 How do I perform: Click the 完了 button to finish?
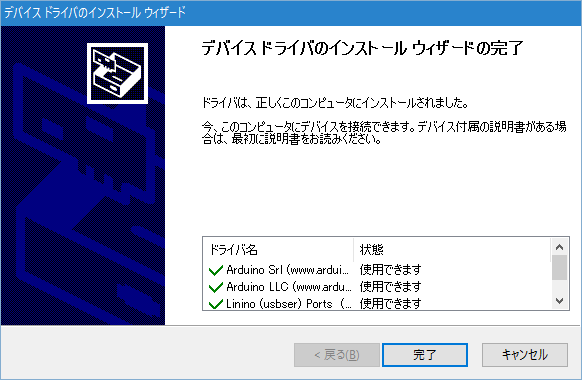point(425,355)
